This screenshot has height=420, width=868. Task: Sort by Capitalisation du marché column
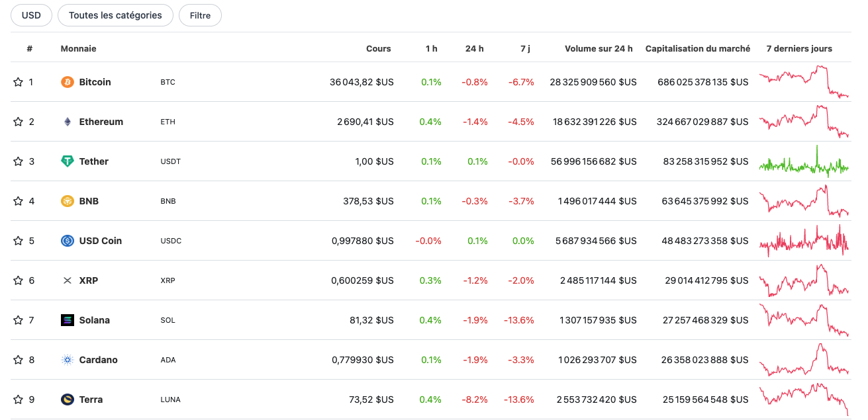(698, 48)
